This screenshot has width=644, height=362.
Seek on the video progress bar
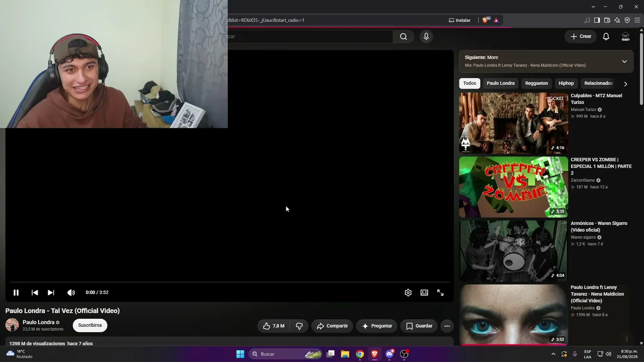click(229, 283)
